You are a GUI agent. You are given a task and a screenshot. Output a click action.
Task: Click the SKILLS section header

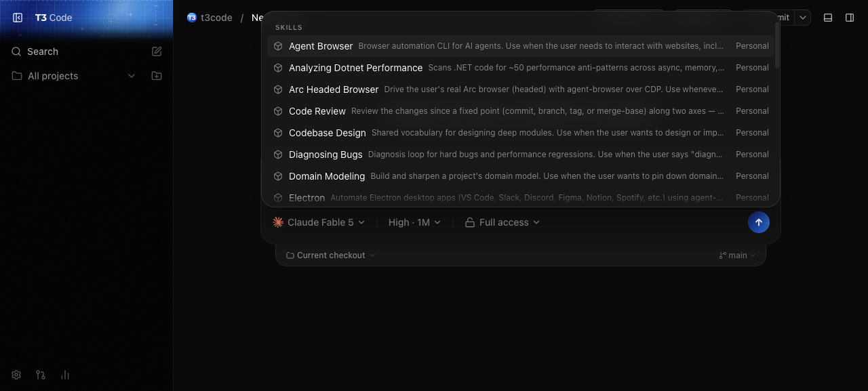pos(289,27)
